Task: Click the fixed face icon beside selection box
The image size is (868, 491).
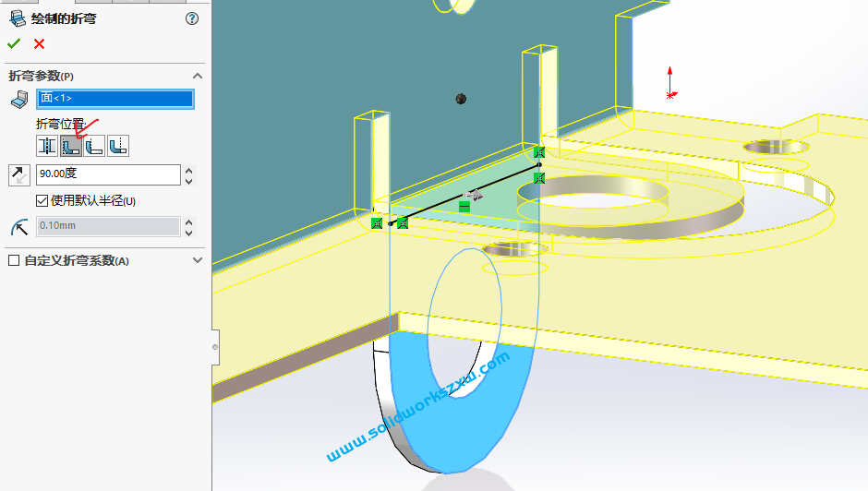Action: [x=19, y=99]
